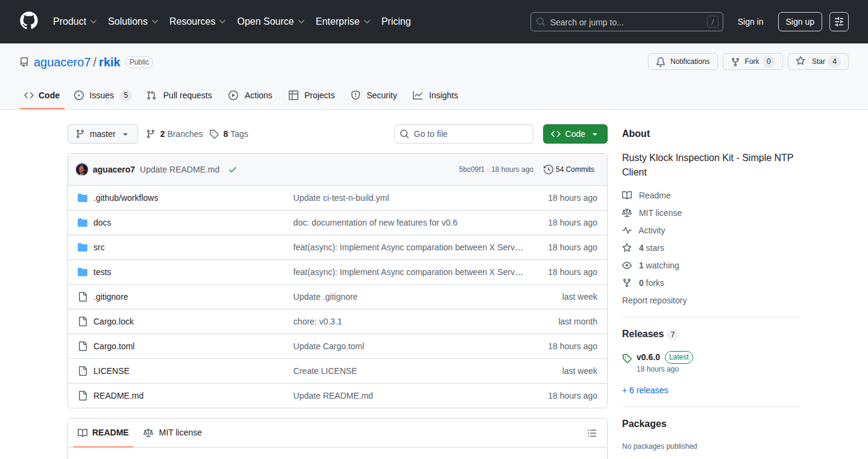Select the MIT license tab below file list
The height and width of the screenshot is (459, 868).
tap(172, 432)
